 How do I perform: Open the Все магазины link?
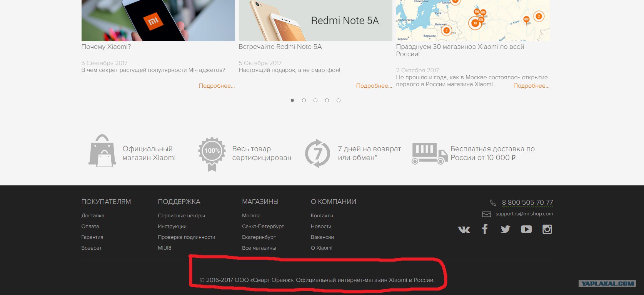(x=259, y=248)
